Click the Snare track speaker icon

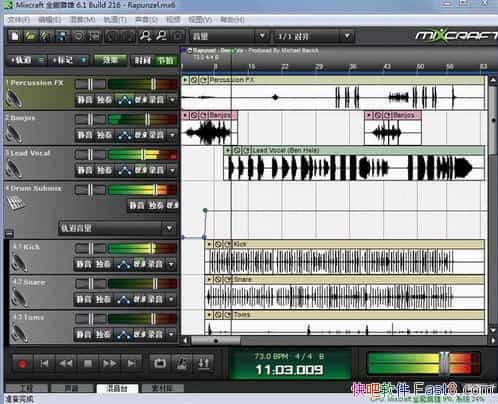[19, 298]
